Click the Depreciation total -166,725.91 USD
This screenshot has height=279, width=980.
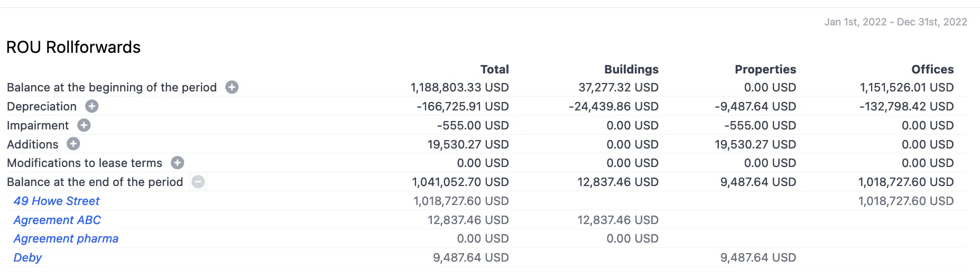pos(463,106)
